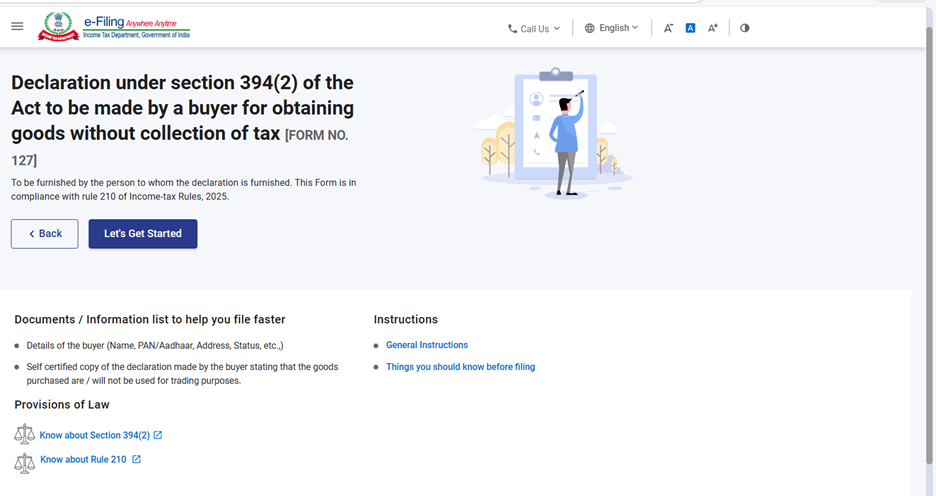Viewport: 936px width, 496px height.
Task: Click the scales icon beside Rule 210
Action: pyautogui.click(x=24, y=461)
